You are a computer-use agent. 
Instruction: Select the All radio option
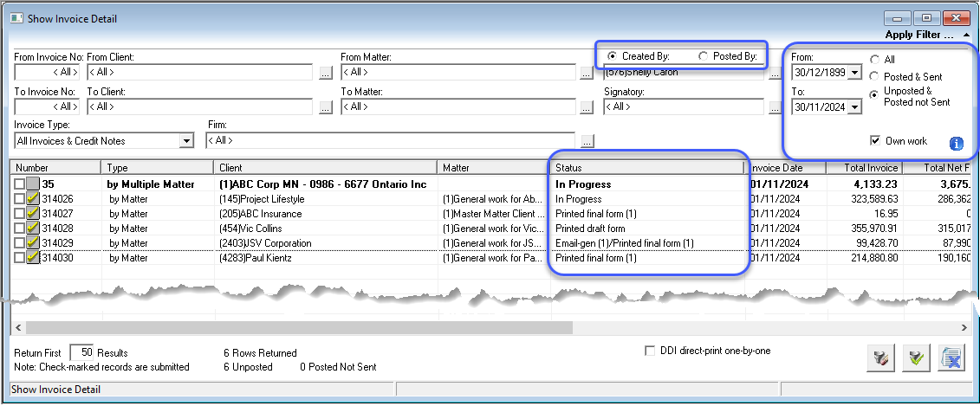tap(875, 60)
